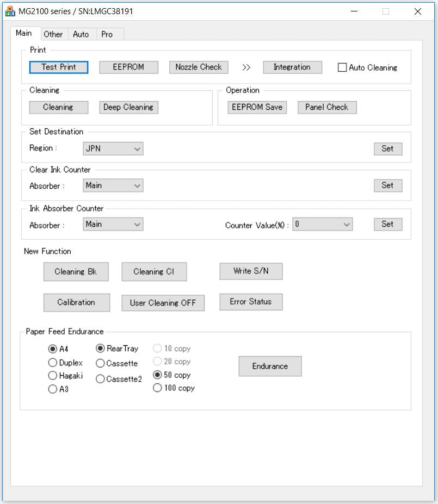Expand the Ink Absorber Counter Absorber dropdown
Viewport: 438px width, 504px height.
pyautogui.click(x=113, y=225)
